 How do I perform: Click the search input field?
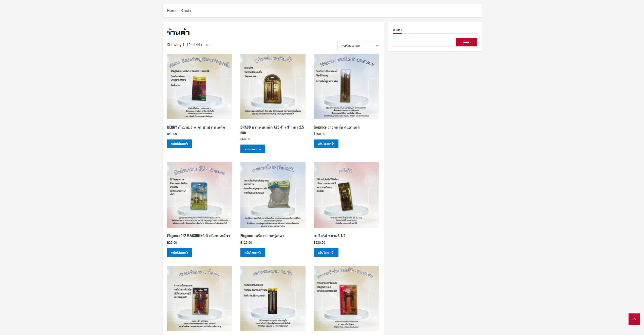(x=424, y=42)
